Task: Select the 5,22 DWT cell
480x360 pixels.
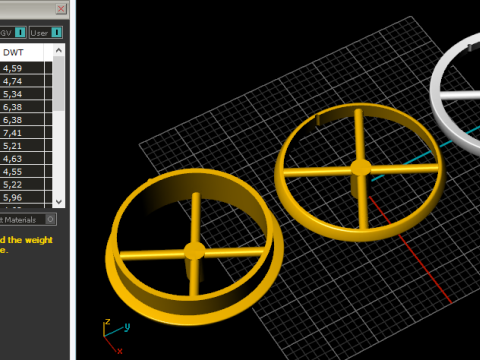Action: click(x=22, y=185)
